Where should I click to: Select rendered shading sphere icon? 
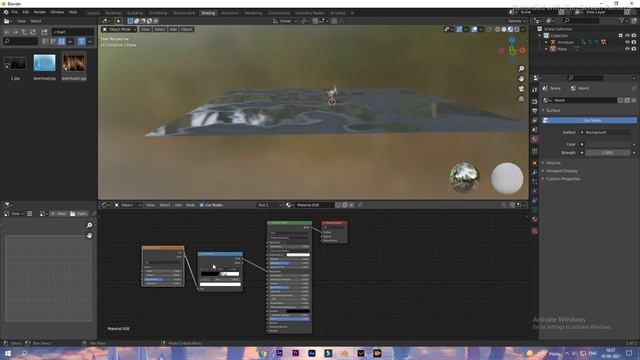[x=517, y=29]
